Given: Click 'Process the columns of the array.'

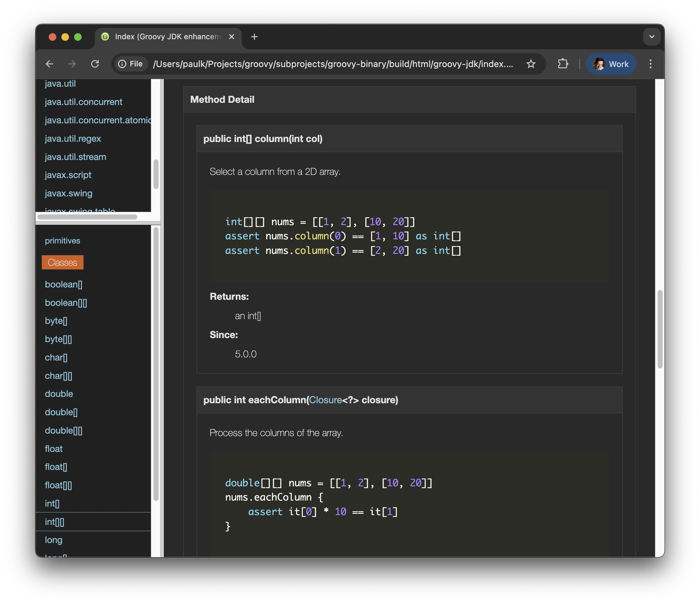Looking at the screenshot, I should [276, 433].
